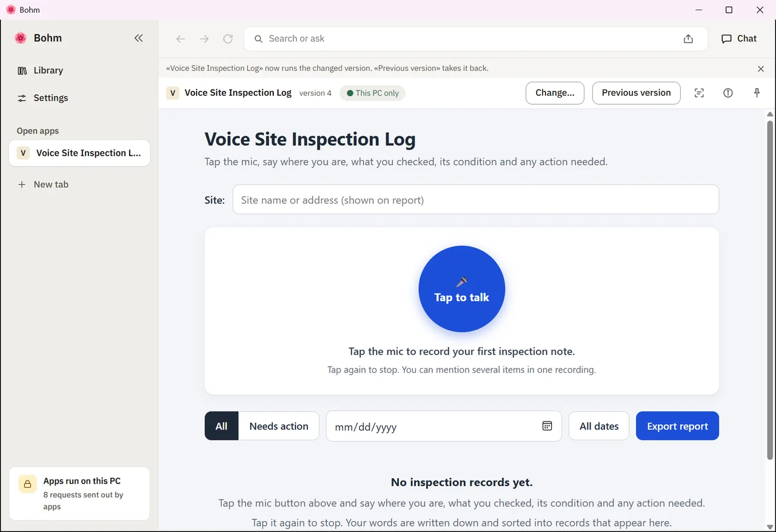The width and height of the screenshot is (776, 532).
Task: Go back with the left arrow
Action: [x=181, y=39]
